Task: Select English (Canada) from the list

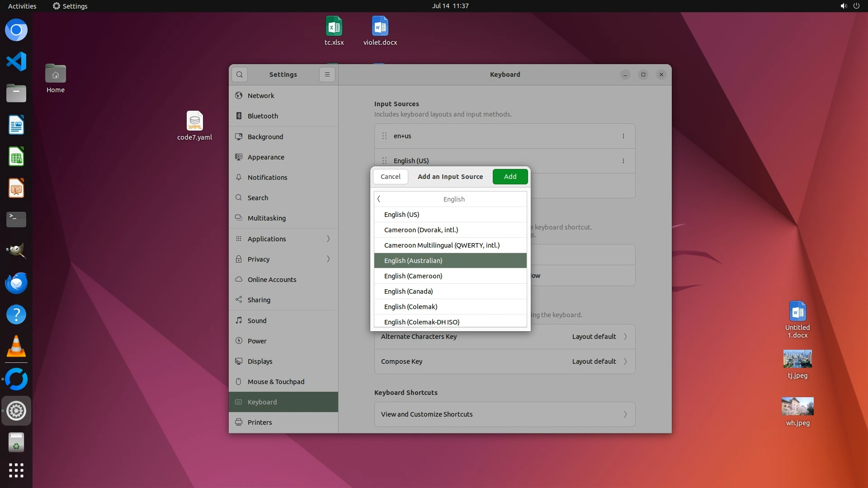Action: pos(409,291)
